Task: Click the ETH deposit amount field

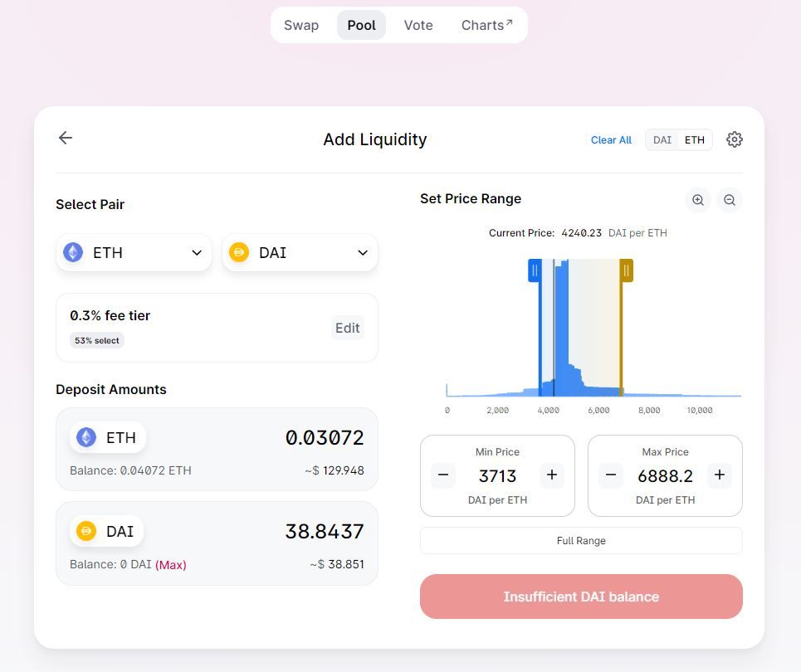Action: point(217,450)
